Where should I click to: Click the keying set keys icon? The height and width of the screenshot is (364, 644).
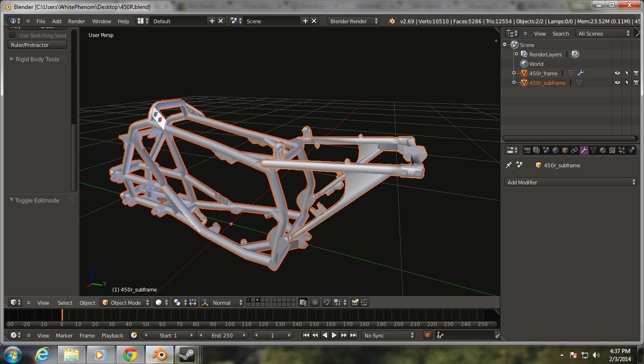[x=440, y=335]
